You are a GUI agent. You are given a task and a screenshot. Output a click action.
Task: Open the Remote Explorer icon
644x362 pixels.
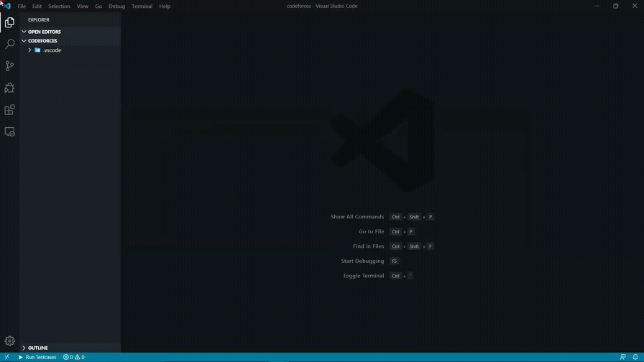coord(9,131)
